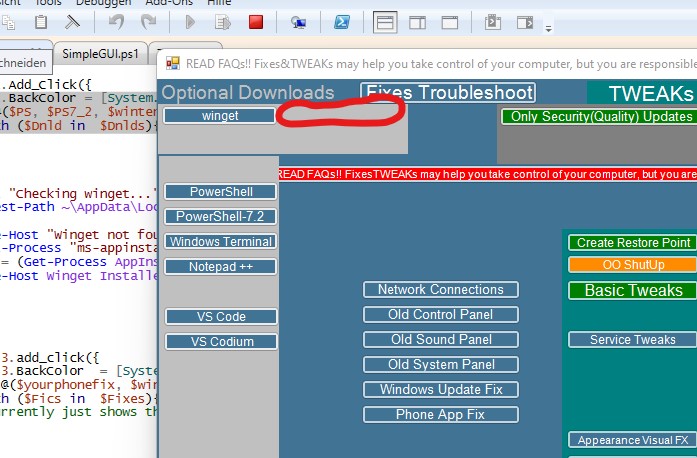Click the VS Code button
697x458 pixels.
pos(221,317)
